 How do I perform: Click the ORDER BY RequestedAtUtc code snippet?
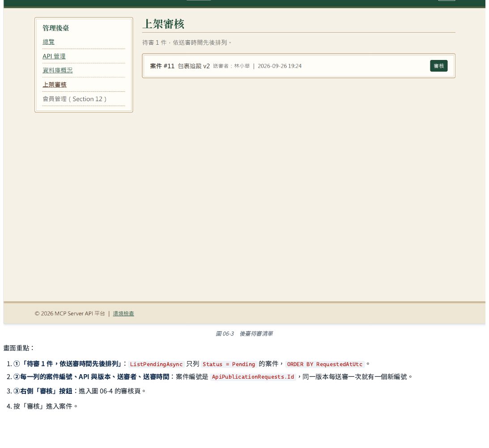click(x=325, y=364)
